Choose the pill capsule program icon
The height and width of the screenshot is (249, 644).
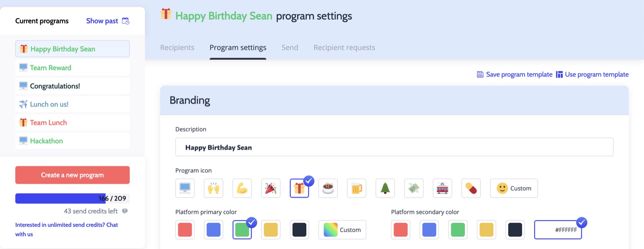(x=471, y=188)
